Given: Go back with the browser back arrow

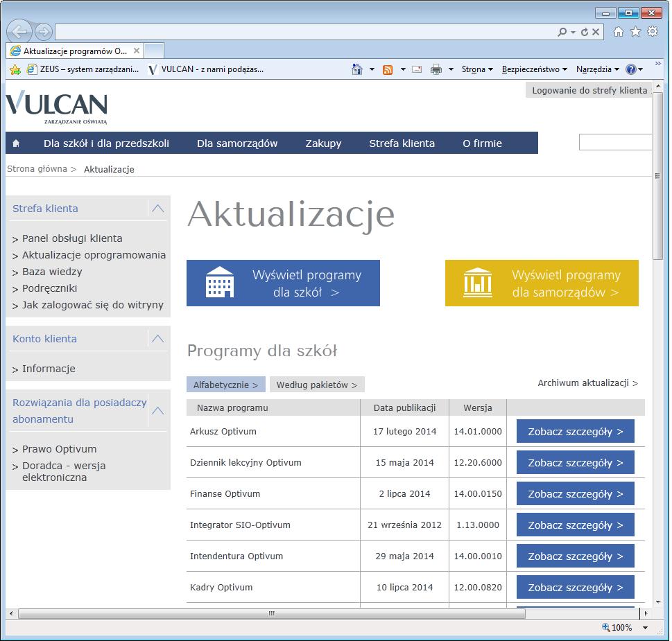Looking at the screenshot, I should pos(19,31).
